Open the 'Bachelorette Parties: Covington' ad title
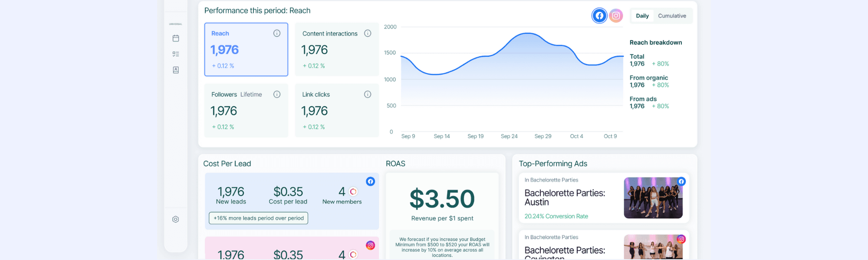The height and width of the screenshot is (260, 868). 565,253
